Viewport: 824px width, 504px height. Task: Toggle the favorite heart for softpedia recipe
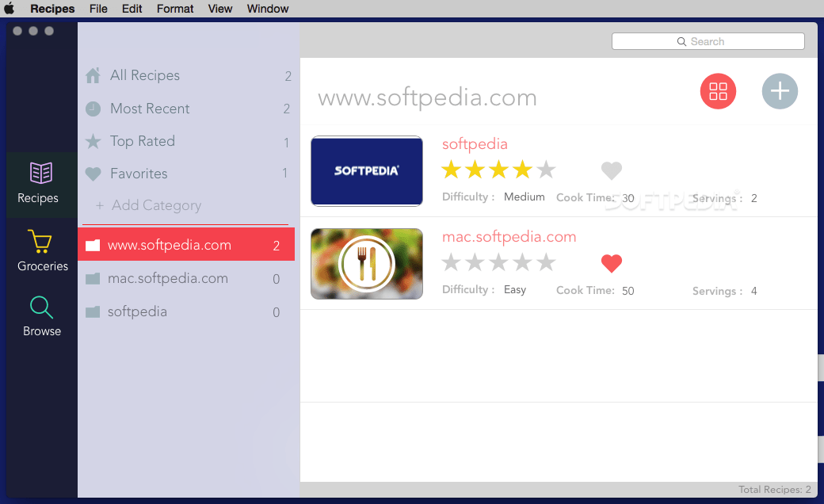[611, 170]
